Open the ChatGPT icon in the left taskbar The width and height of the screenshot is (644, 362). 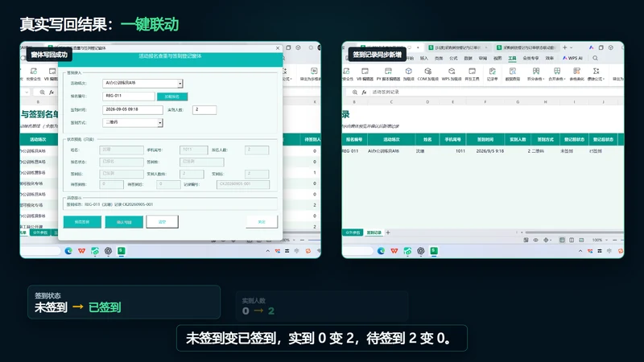pyautogui.click(x=108, y=251)
